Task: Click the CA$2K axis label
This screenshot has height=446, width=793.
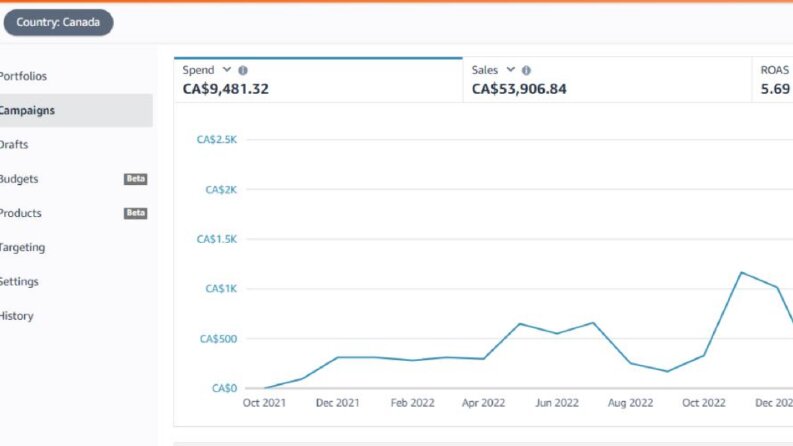Action: click(x=221, y=190)
